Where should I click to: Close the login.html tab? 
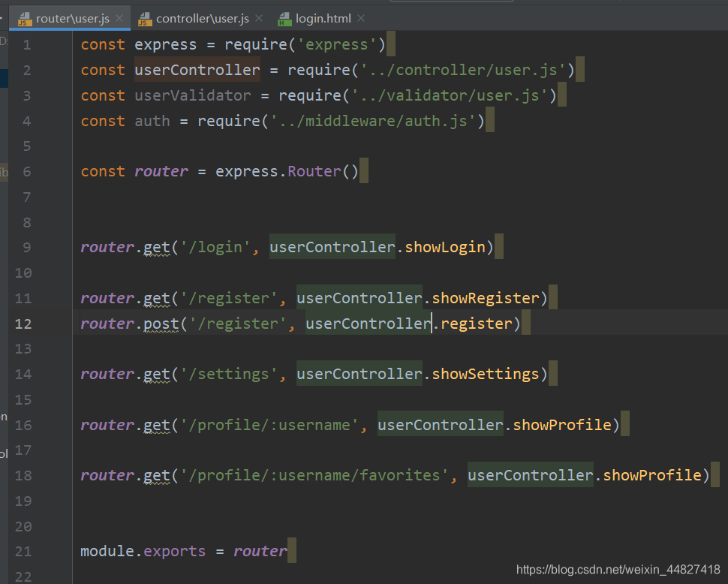[361, 18]
